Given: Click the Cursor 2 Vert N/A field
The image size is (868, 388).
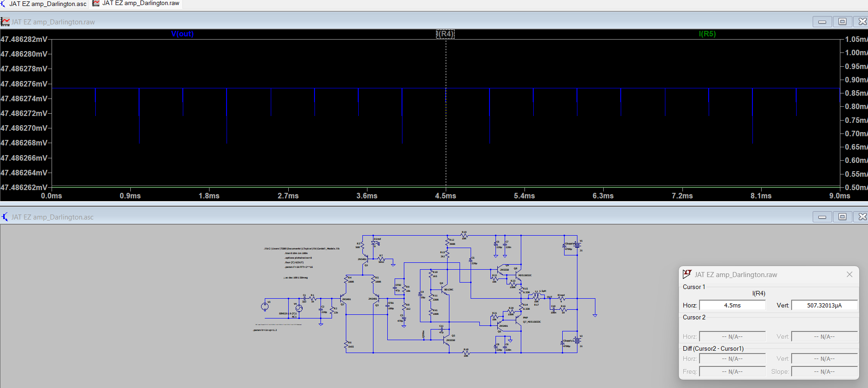Looking at the screenshot, I should click(824, 336).
